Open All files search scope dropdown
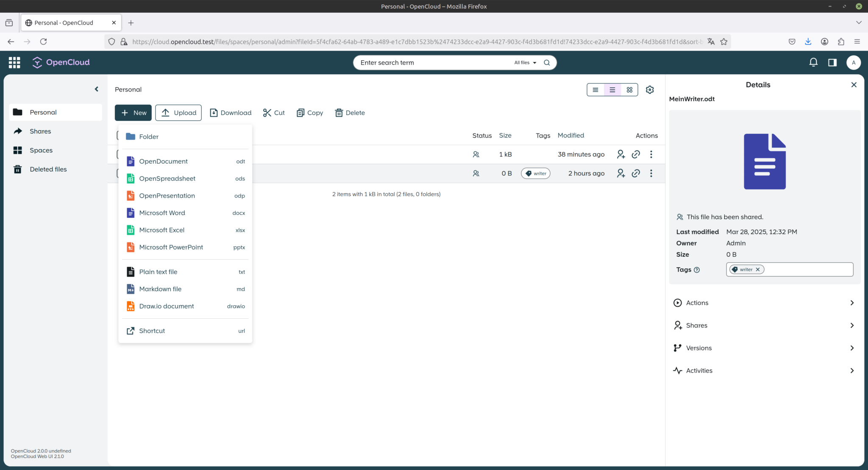The height and width of the screenshot is (470, 868). pyautogui.click(x=525, y=62)
